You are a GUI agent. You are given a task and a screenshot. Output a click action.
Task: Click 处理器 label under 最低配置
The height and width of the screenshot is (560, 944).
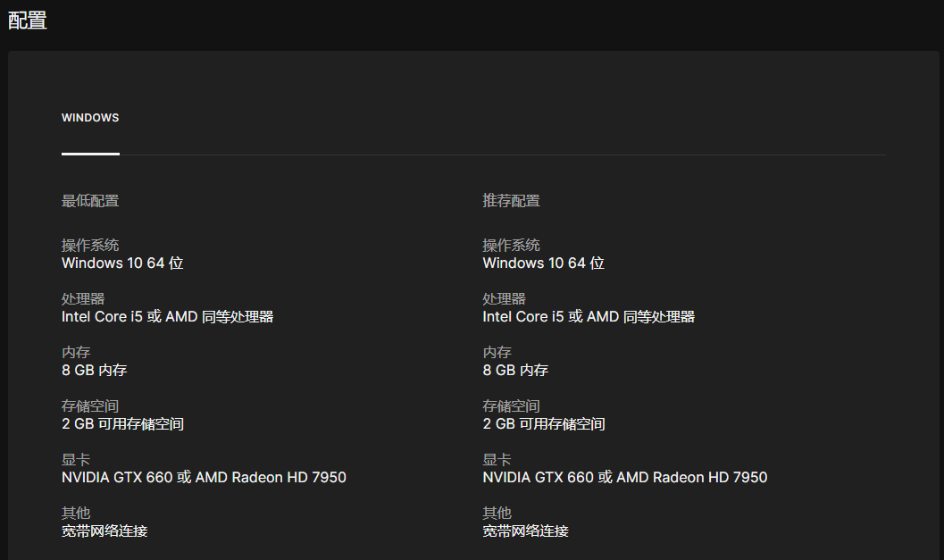(83, 298)
